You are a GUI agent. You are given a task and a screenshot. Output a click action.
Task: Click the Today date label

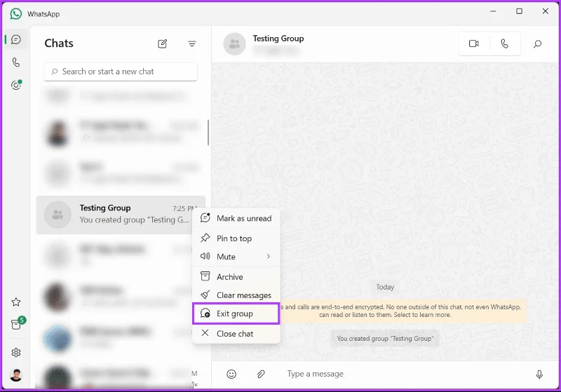tap(385, 287)
